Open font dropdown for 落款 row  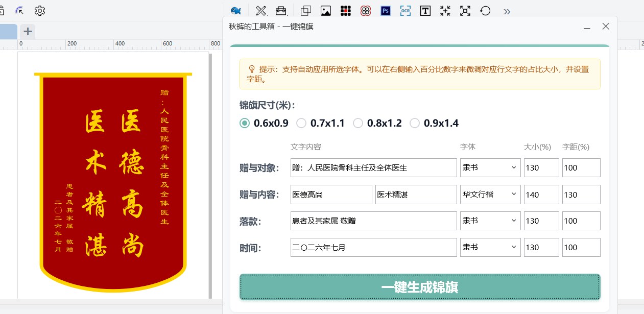[x=490, y=221]
